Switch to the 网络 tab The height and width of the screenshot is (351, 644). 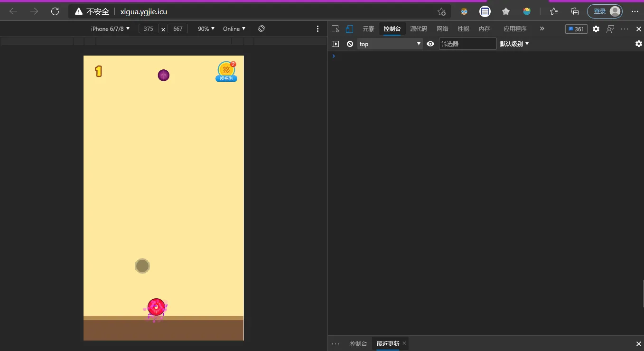pyautogui.click(x=442, y=29)
